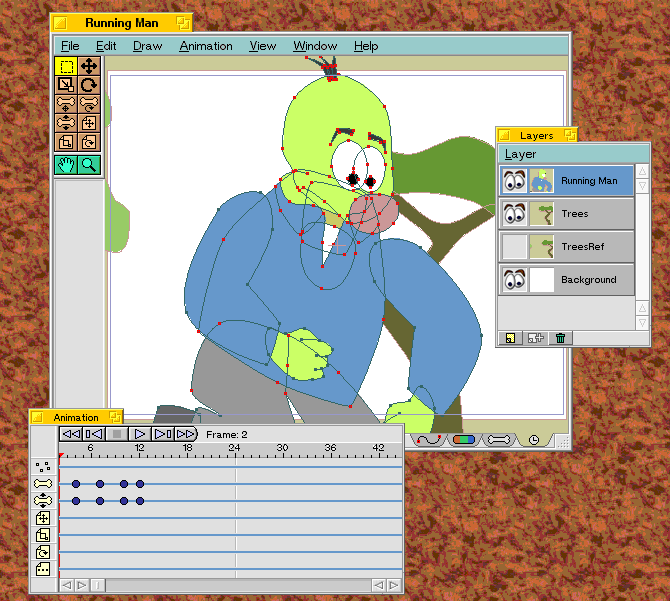Select the four-arrow Move tool

point(89,67)
